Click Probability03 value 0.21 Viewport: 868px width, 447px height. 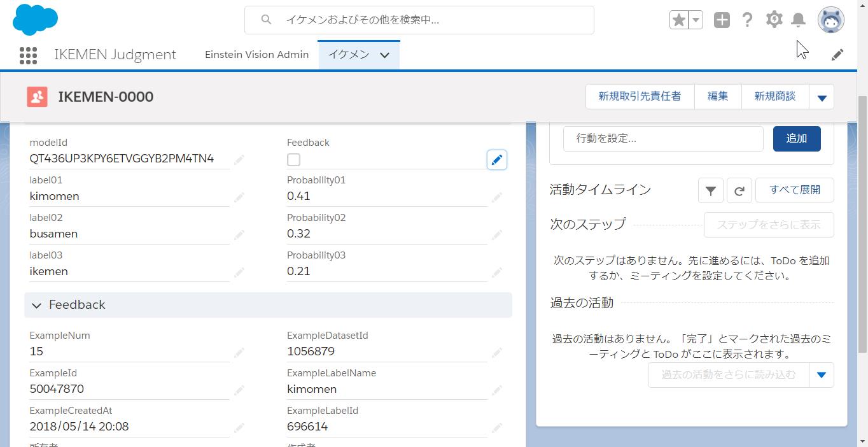298,271
